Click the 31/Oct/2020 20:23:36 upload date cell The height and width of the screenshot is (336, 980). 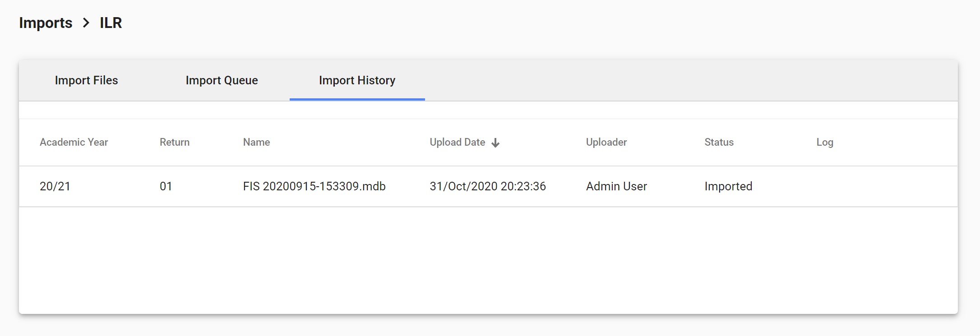point(487,186)
